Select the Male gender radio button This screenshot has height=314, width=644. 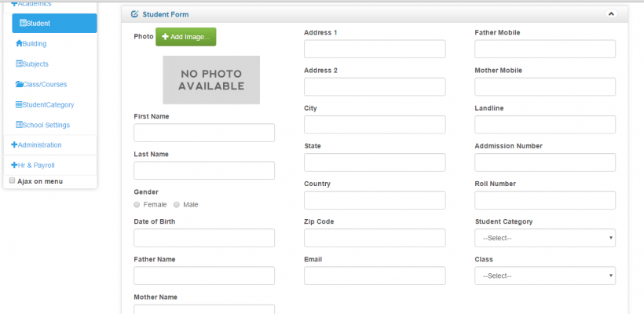coord(177,204)
